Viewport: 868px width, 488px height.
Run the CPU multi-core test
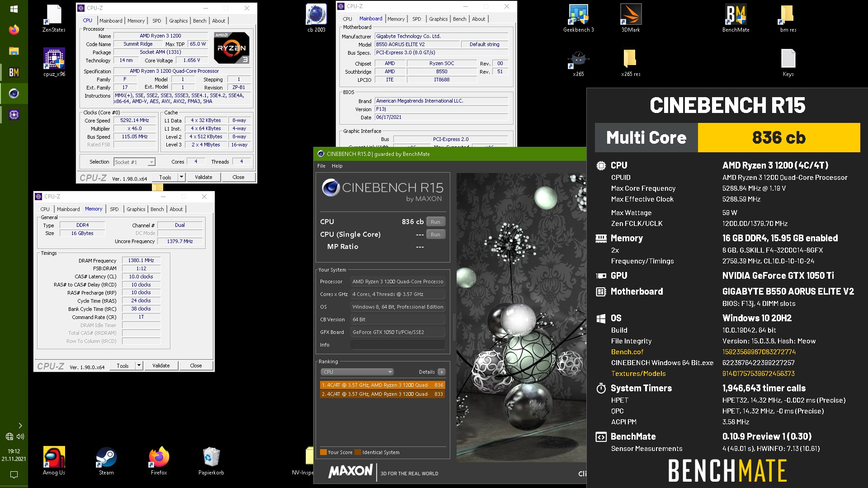(435, 222)
